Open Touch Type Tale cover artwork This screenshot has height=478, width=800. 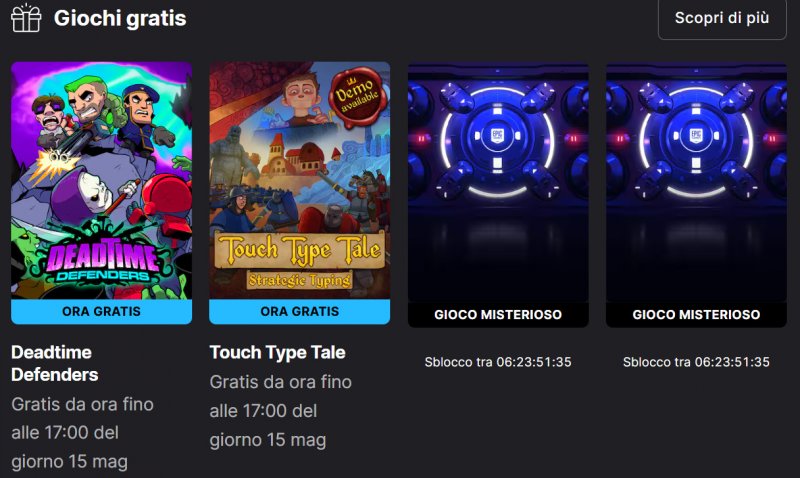(x=299, y=181)
